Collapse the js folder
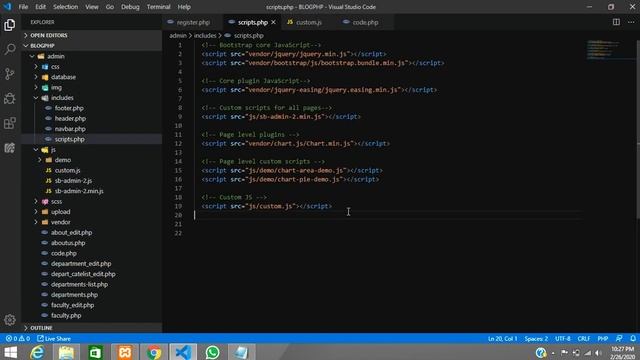Viewport: 640px width, 360px height. [36, 150]
